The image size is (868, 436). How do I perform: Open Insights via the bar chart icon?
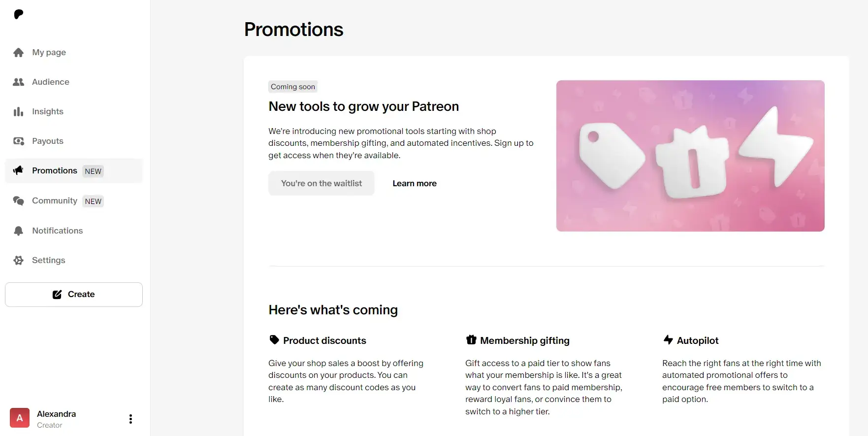pyautogui.click(x=18, y=111)
